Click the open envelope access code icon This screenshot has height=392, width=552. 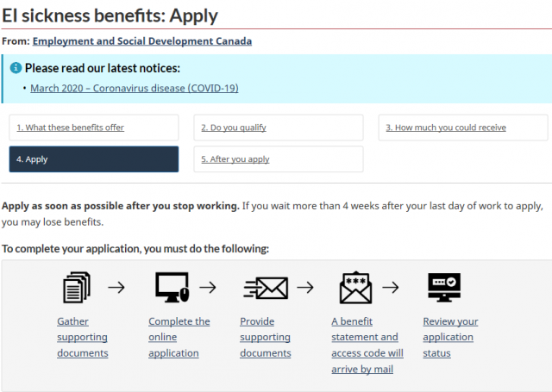[355, 287]
